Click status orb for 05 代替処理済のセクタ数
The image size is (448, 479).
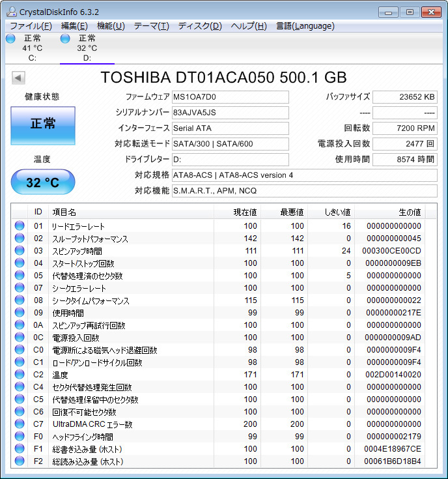pos(20,275)
